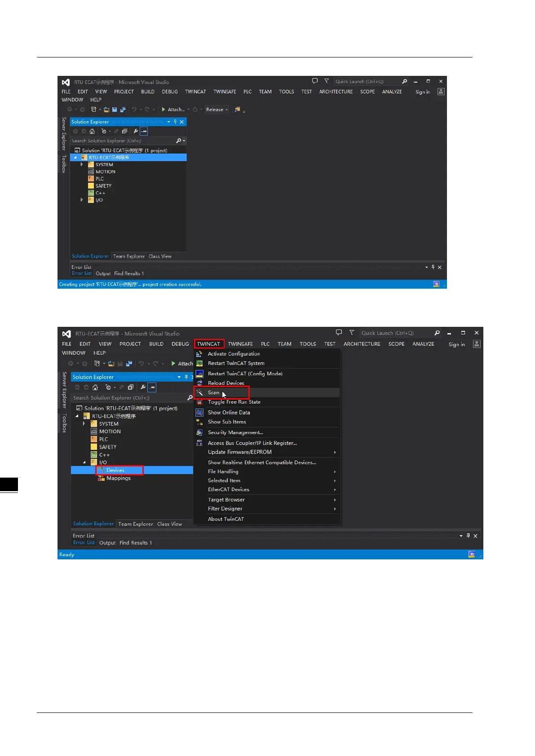Click Save icon in the Release-dropdown toolbar
Image resolution: width=535 pixels, height=756 pixels.
tap(115, 110)
